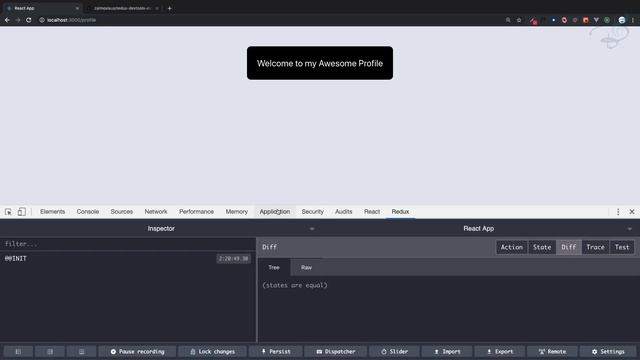Open the Chrome three-dot menu

tap(633, 20)
